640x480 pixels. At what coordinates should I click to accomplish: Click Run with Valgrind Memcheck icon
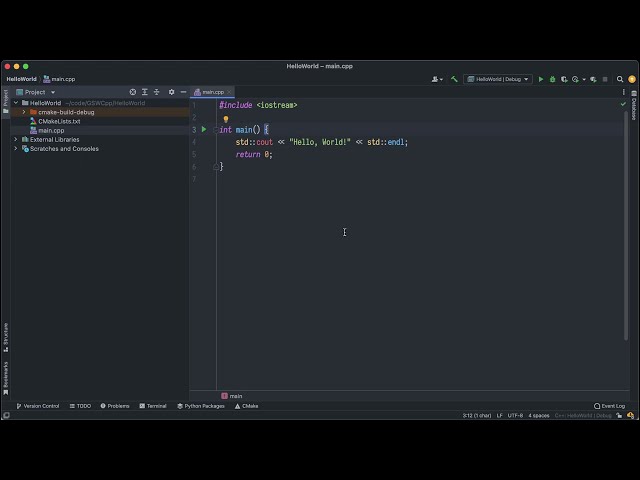(593, 79)
